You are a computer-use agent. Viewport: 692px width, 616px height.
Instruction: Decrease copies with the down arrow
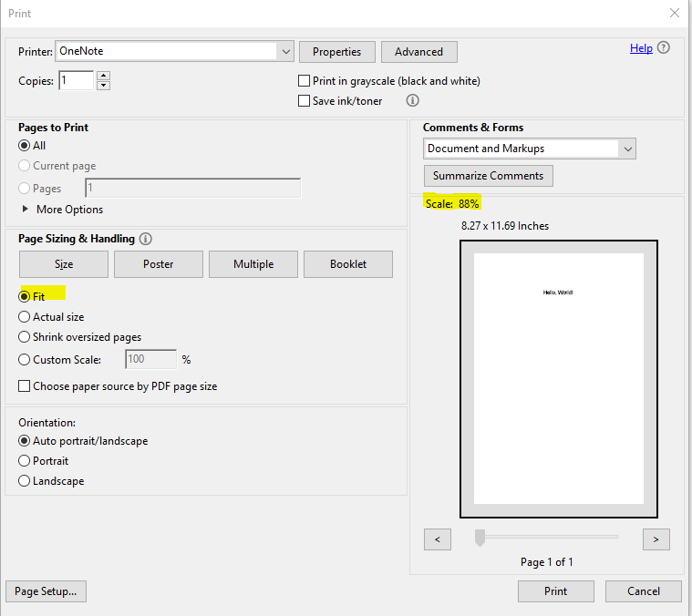103,85
